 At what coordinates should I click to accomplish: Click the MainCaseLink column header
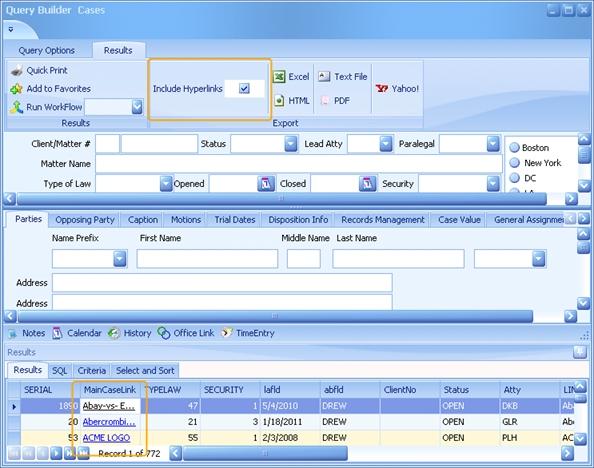coord(110,390)
